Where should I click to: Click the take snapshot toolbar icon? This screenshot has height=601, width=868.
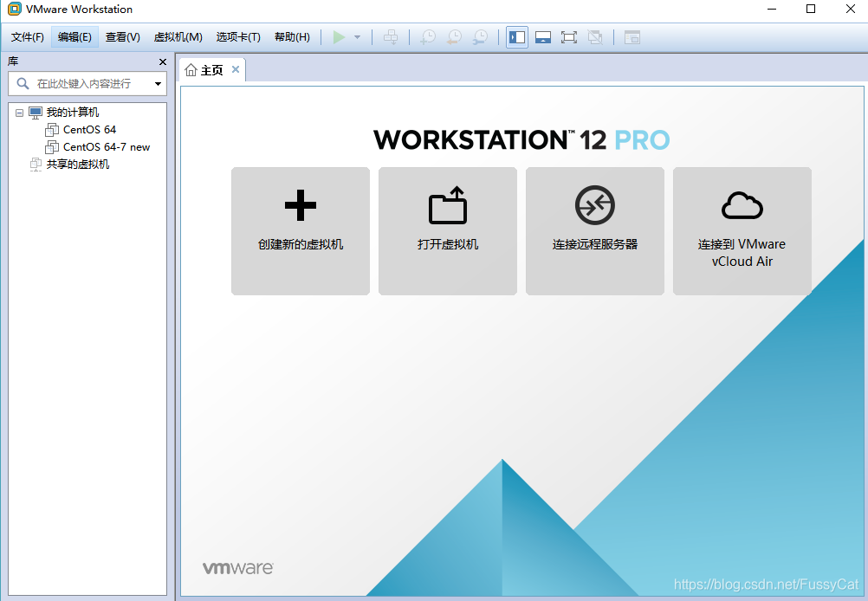tap(428, 37)
